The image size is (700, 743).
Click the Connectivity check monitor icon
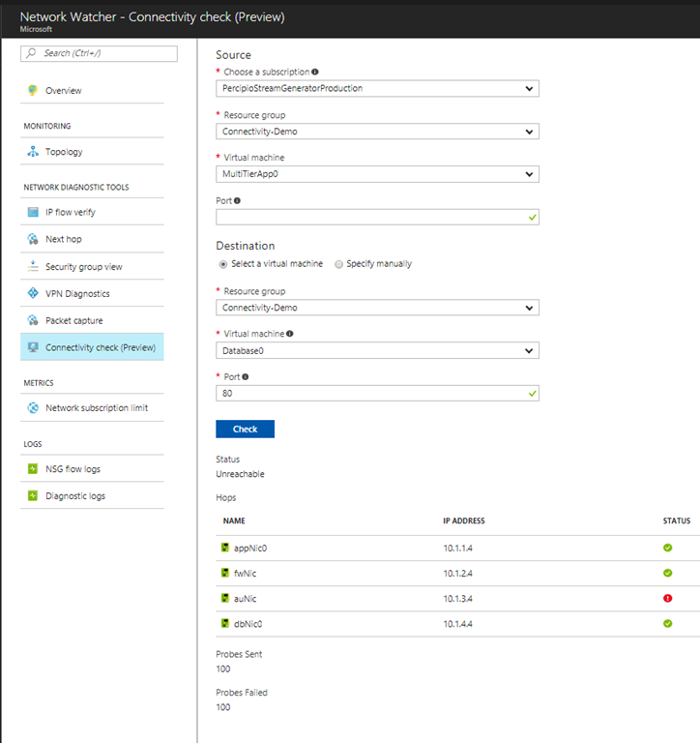tap(33, 347)
